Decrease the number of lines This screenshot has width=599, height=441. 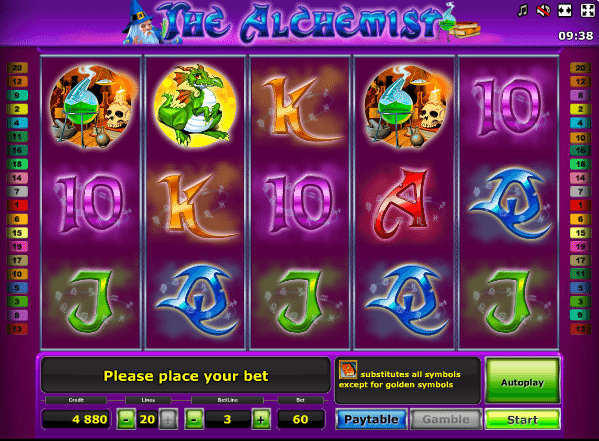click(x=126, y=419)
